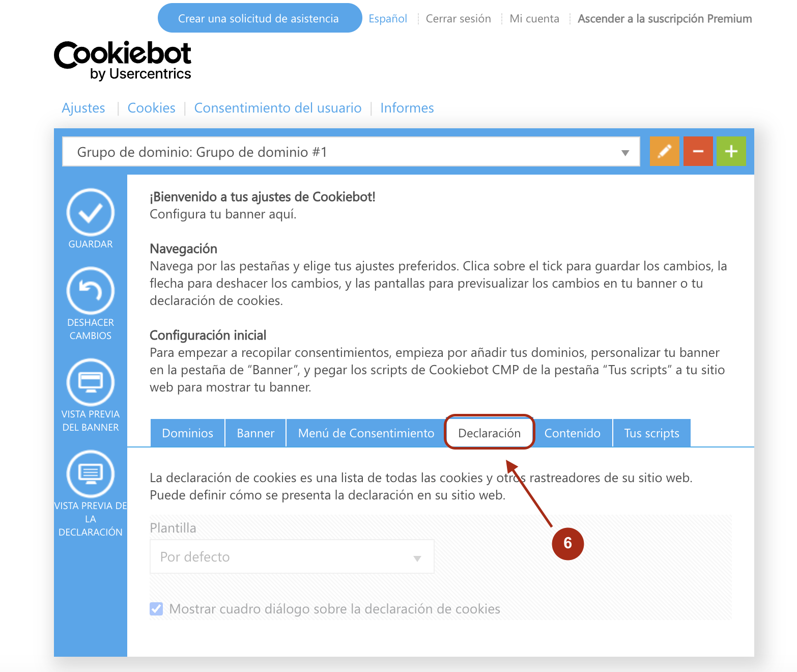Click the orange pencil edit icon
This screenshot has width=797, height=672.
tap(665, 151)
